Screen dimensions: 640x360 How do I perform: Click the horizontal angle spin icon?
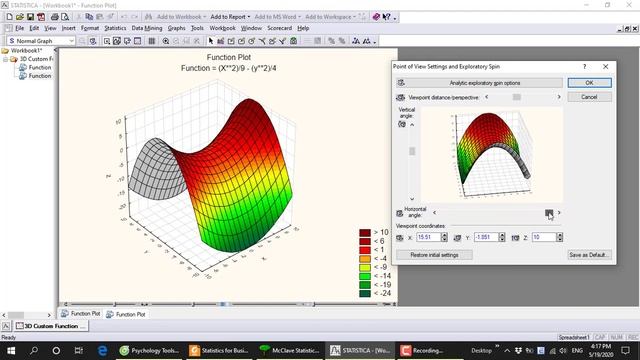tap(400, 213)
